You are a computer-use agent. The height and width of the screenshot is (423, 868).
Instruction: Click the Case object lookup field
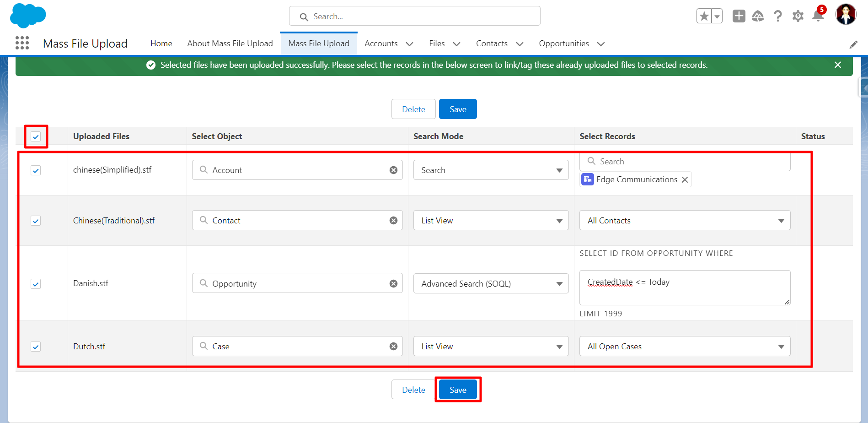pyautogui.click(x=297, y=347)
